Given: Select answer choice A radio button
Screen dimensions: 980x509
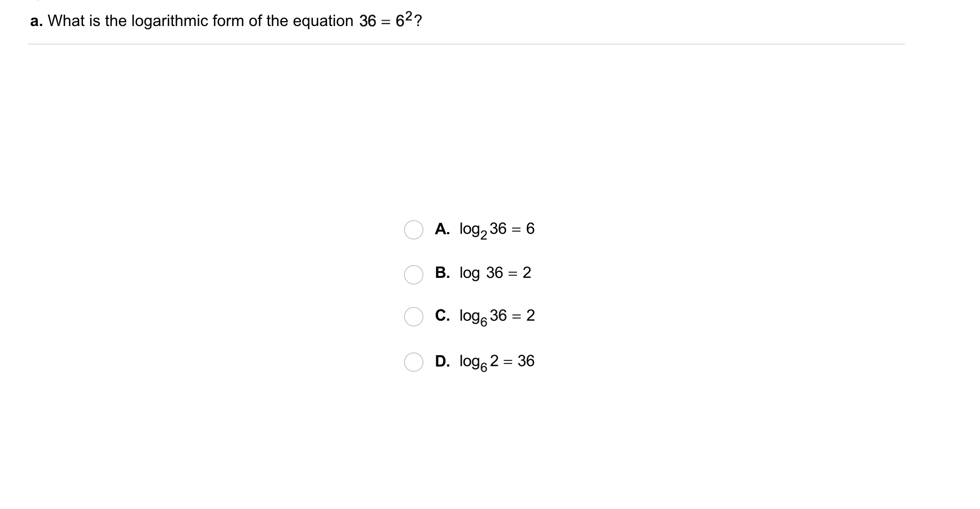Looking at the screenshot, I should [x=414, y=230].
